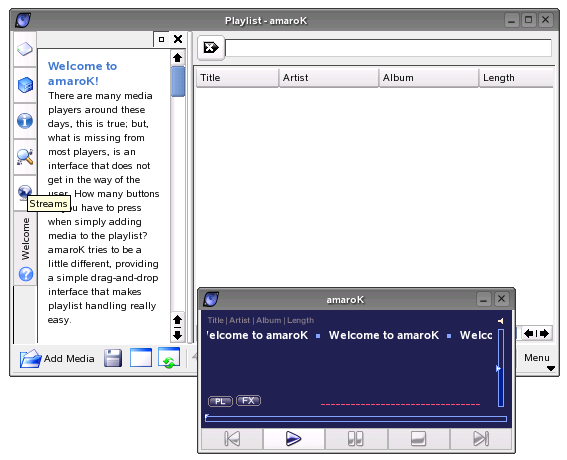Open the magnifier search browser tab
This screenshot has height=460, width=567.
[25, 157]
